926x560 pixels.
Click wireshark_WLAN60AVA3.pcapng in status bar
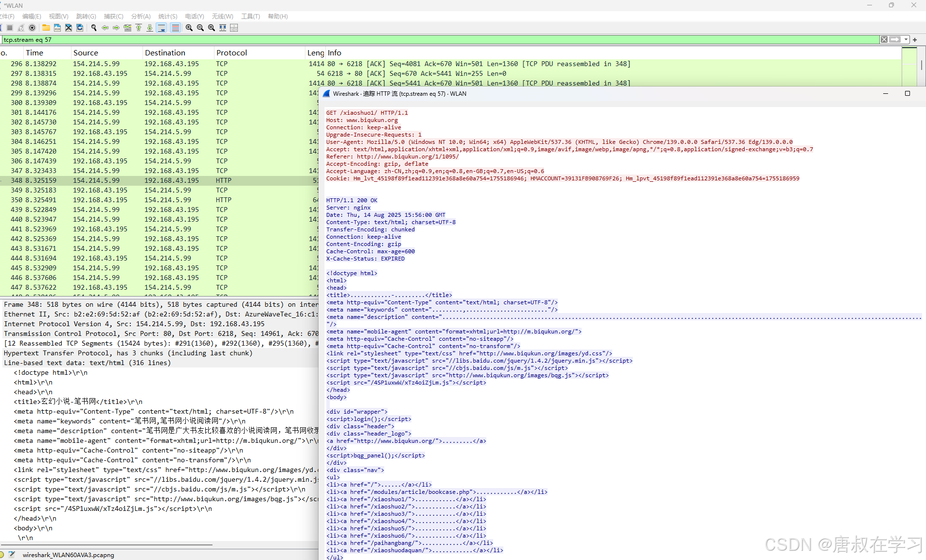point(68,555)
